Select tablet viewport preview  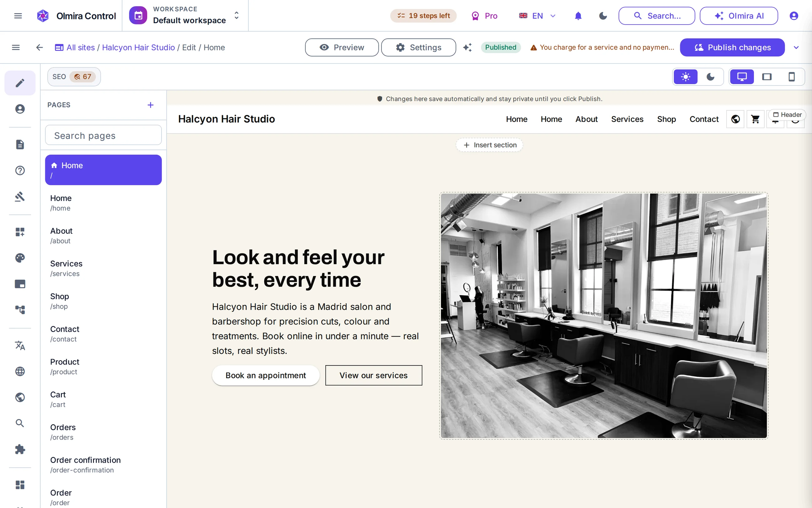coord(767,77)
